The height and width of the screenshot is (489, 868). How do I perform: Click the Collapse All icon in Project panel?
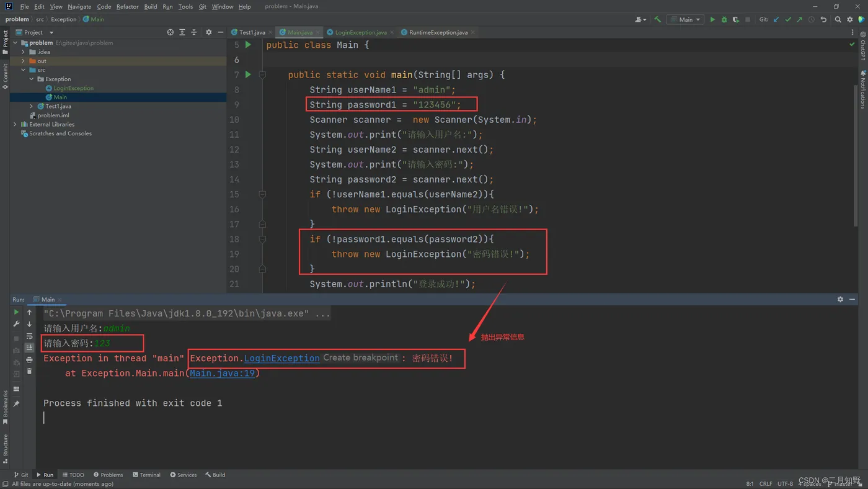coord(194,32)
